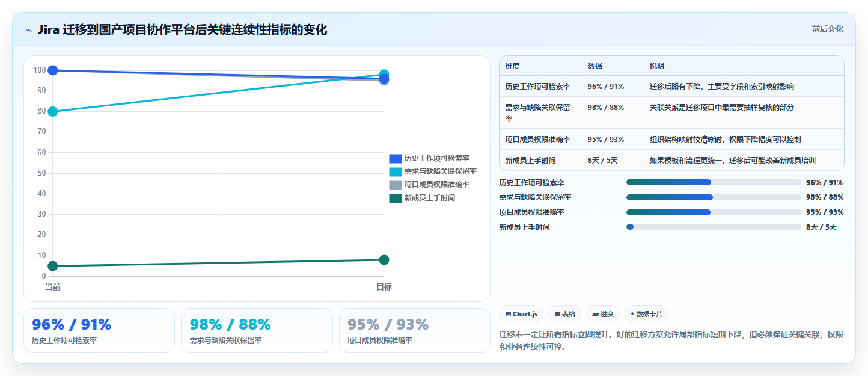The width and height of the screenshot is (868, 376).
Task: Select the Chart.js tag
Action: pos(521,314)
